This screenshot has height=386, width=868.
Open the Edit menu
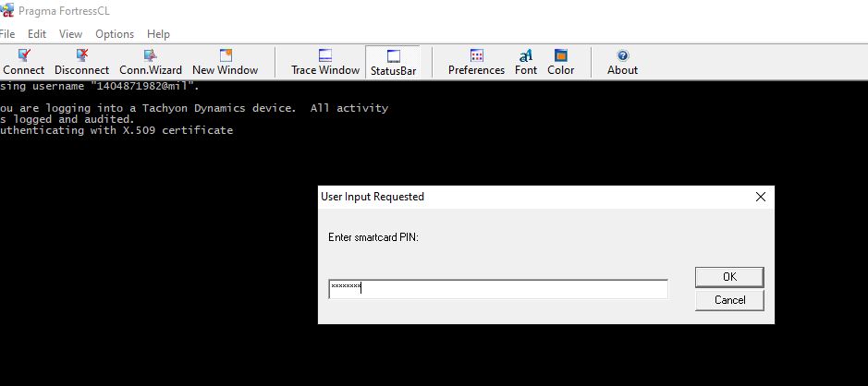(37, 34)
